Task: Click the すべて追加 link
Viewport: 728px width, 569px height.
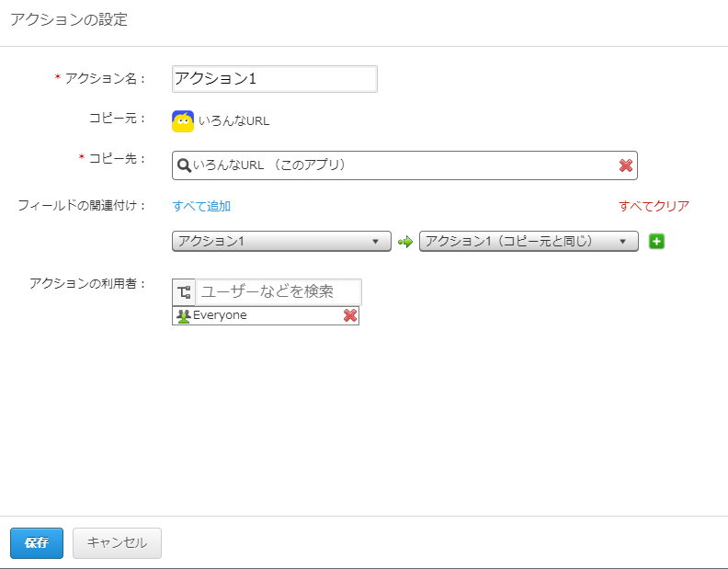Action: pyautogui.click(x=201, y=206)
